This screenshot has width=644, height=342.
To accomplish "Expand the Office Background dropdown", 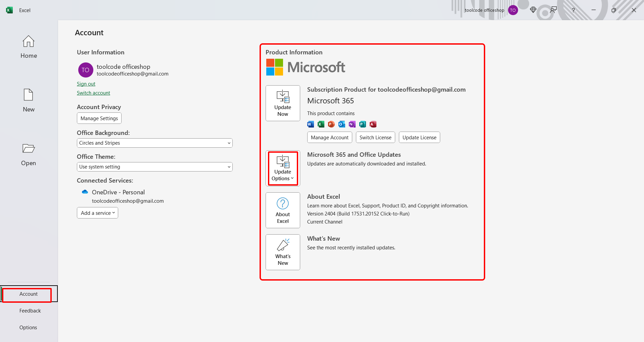I will click(x=155, y=143).
